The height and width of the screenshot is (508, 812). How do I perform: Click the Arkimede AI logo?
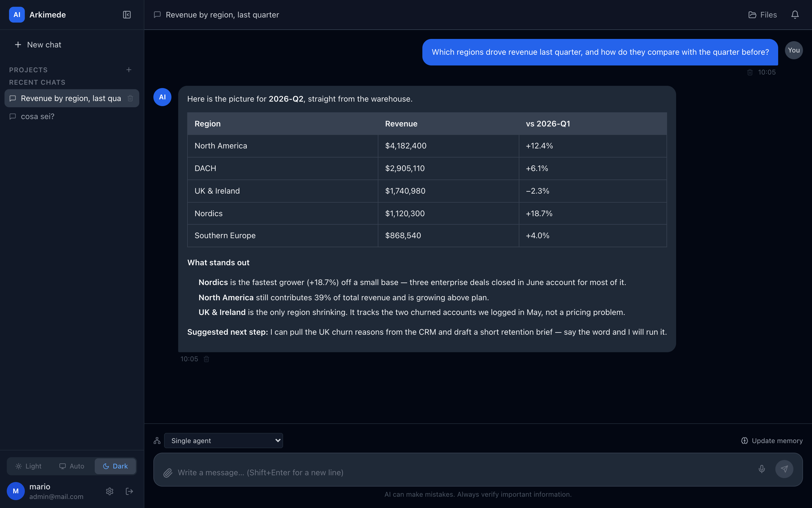pyautogui.click(x=17, y=15)
